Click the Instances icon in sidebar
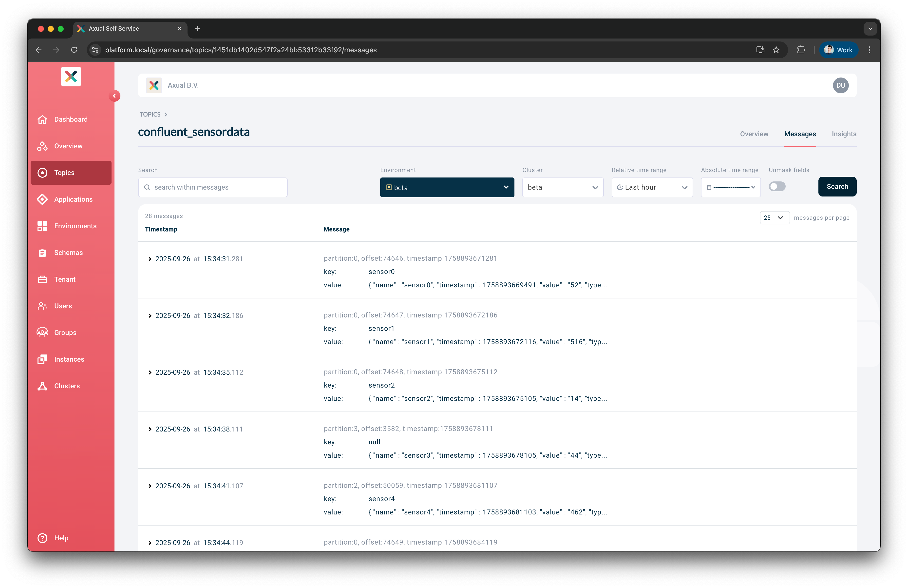The height and width of the screenshot is (588, 908). (42, 359)
